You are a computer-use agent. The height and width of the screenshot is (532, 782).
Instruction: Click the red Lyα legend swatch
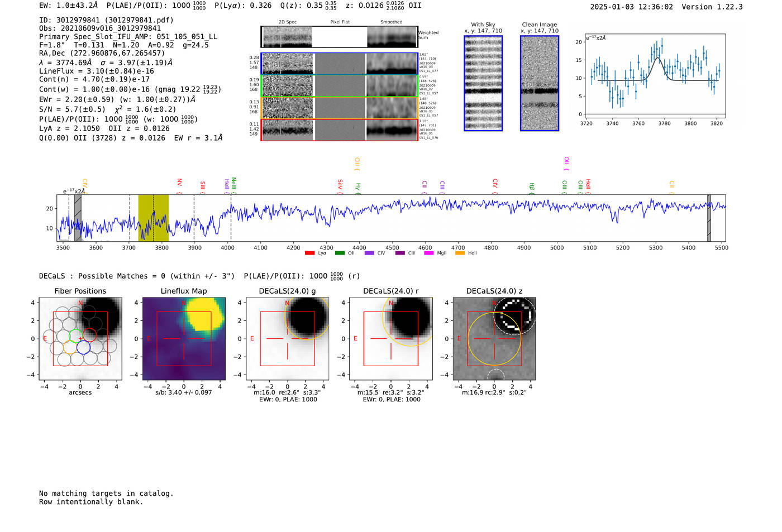[309, 253]
